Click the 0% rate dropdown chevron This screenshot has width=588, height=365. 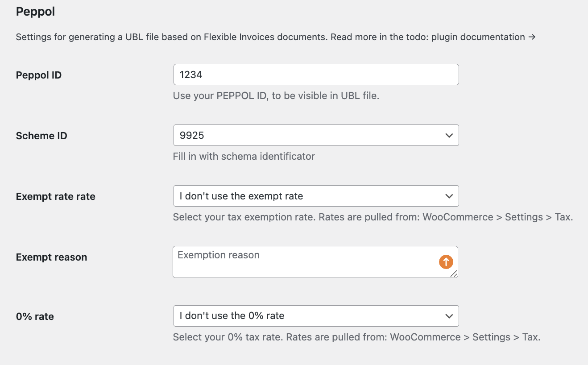coord(449,315)
